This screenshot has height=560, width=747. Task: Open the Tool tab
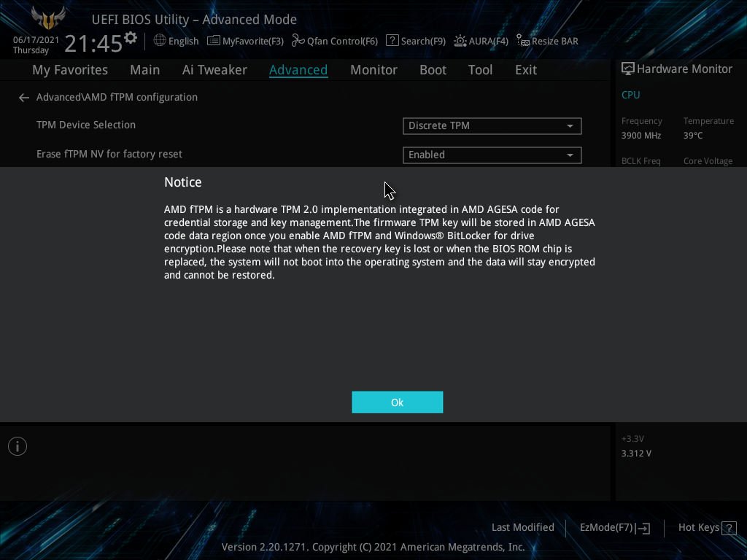[x=480, y=70]
